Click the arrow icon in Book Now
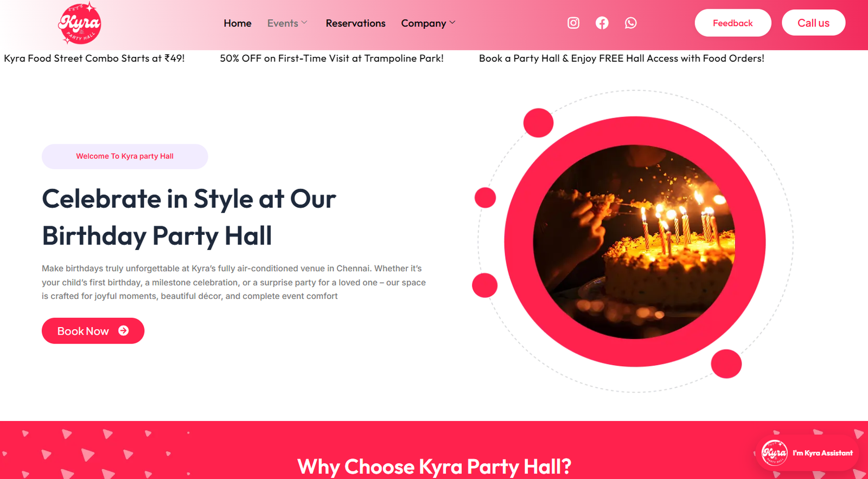Screen dimensions: 868x479 [x=124, y=331]
